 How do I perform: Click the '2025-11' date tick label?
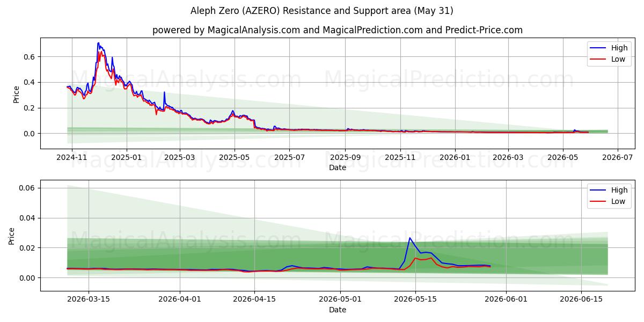(400, 157)
